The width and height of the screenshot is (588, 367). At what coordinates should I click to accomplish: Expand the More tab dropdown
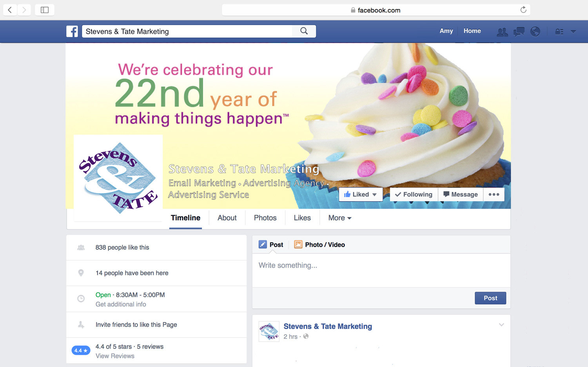(340, 218)
